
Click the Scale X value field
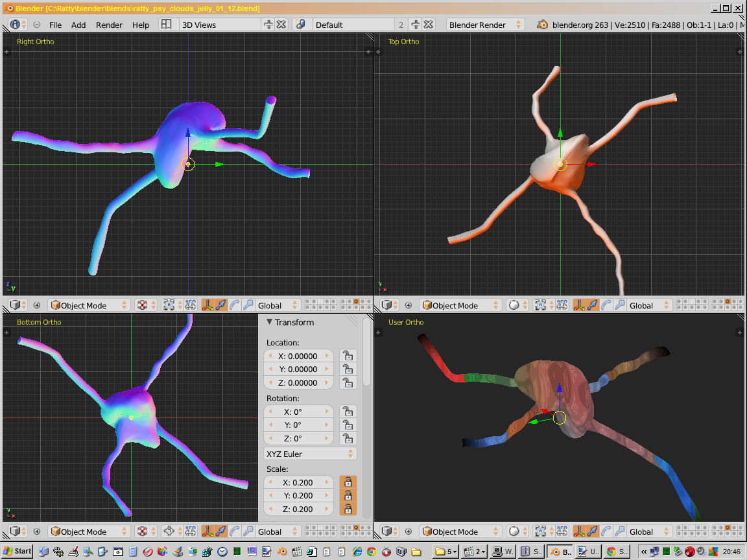299,482
